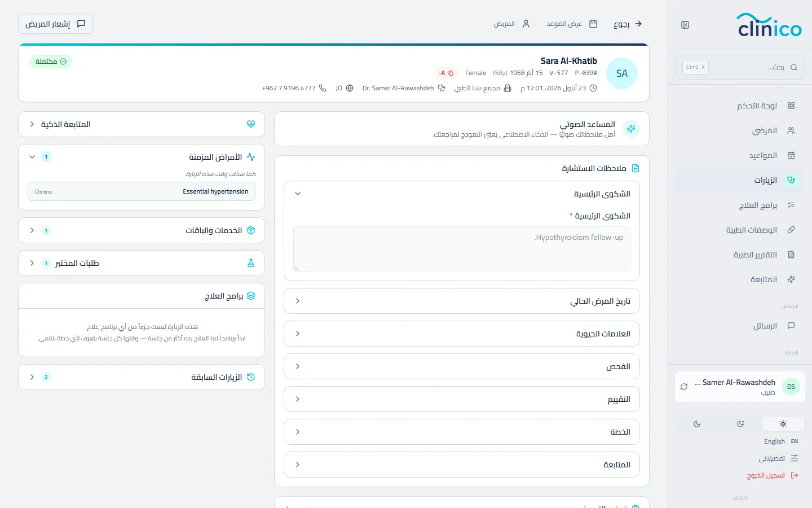The height and width of the screenshot is (508, 812).
Task: Select light theme sun toggle
Action: (x=783, y=424)
